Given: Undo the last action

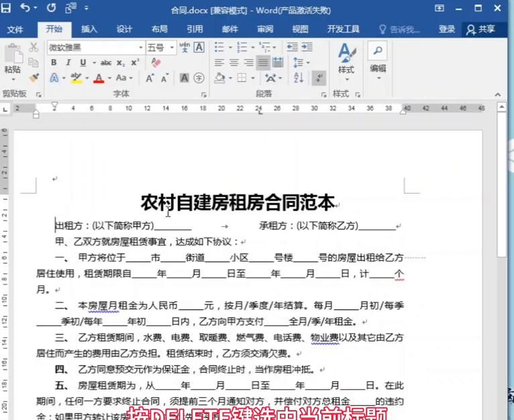Looking at the screenshot, I should point(25,7).
